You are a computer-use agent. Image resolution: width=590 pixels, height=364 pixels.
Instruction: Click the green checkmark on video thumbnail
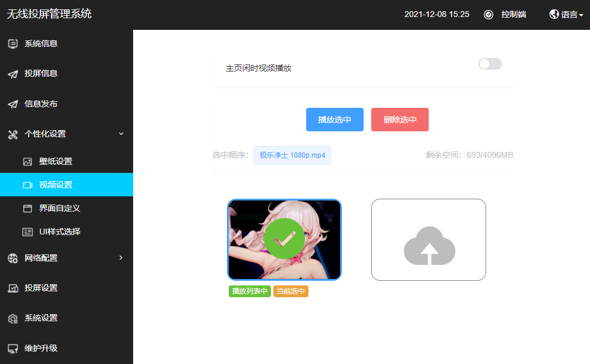284,239
